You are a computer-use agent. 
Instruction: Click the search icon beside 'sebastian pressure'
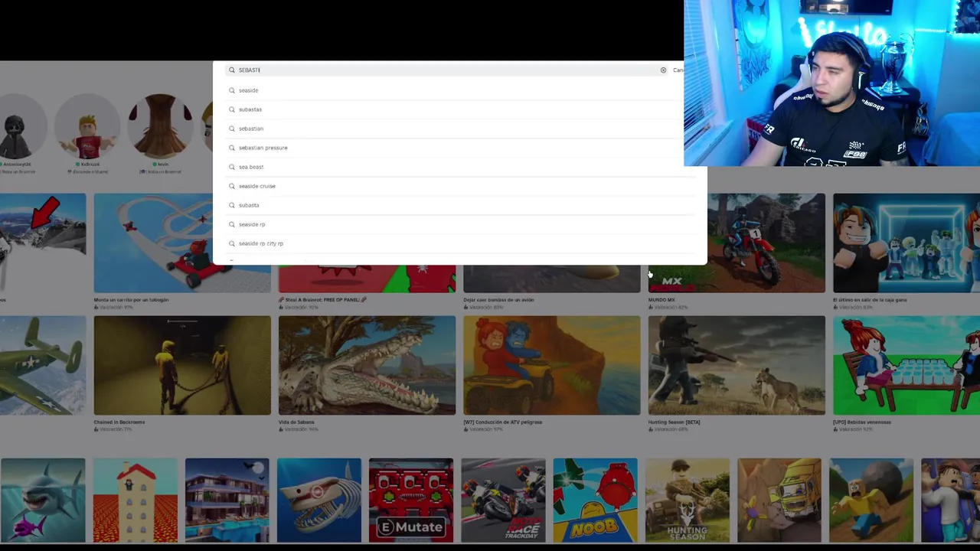(x=232, y=148)
